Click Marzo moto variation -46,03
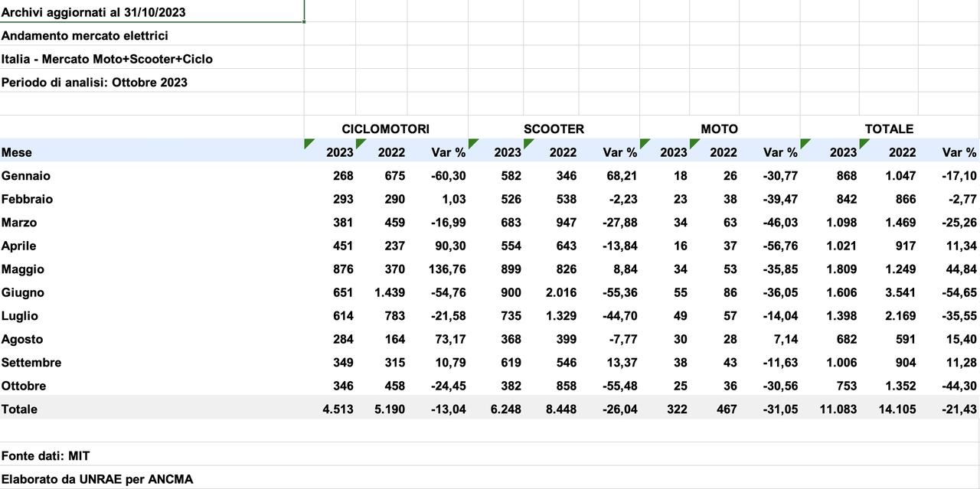Image resolution: width=980 pixels, height=489 pixels. click(x=780, y=222)
